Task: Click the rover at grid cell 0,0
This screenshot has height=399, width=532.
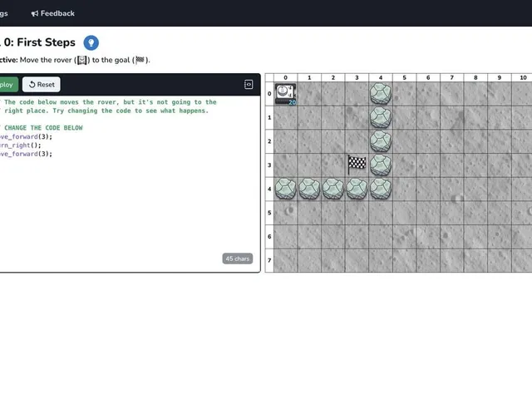Action: (x=285, y=94)
